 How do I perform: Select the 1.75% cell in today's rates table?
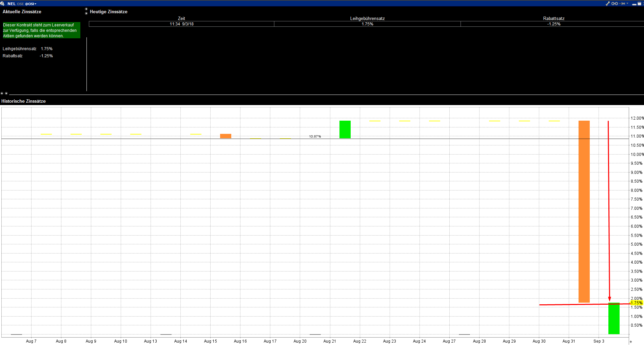(367, 24)
